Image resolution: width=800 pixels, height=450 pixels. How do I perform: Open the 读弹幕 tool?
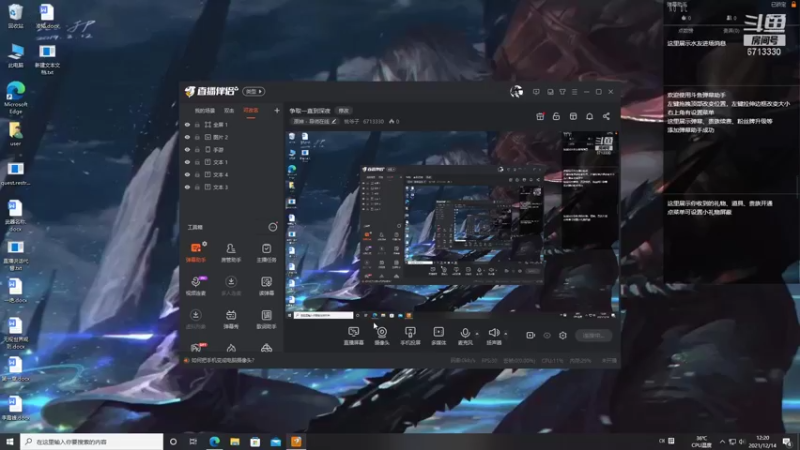click(x=266, y=286)
